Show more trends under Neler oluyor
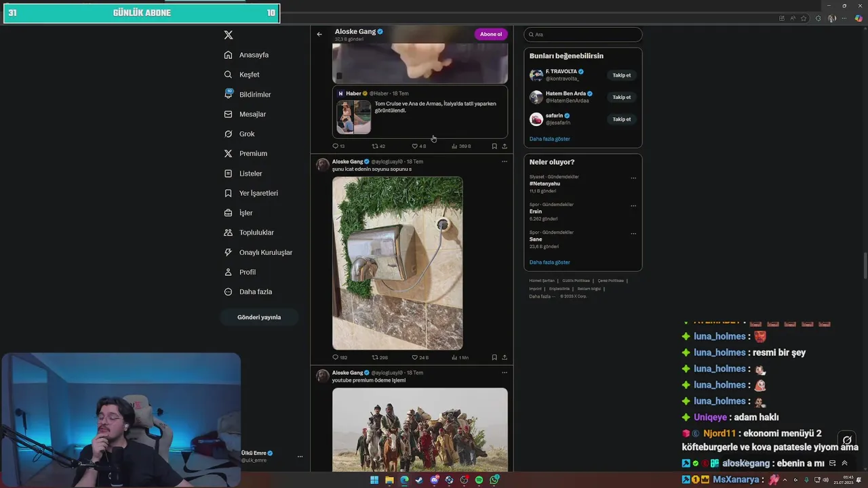The image size is (868, 488). 550,262
